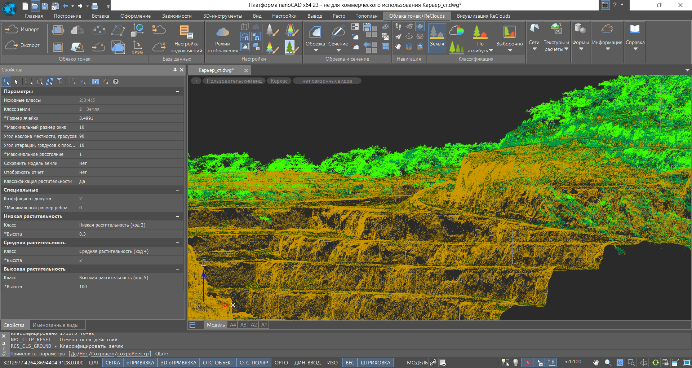The height and width of the screenshot is (368, 692).
Task: Switch to the Вставка ribbon tab
Action: 100,16
